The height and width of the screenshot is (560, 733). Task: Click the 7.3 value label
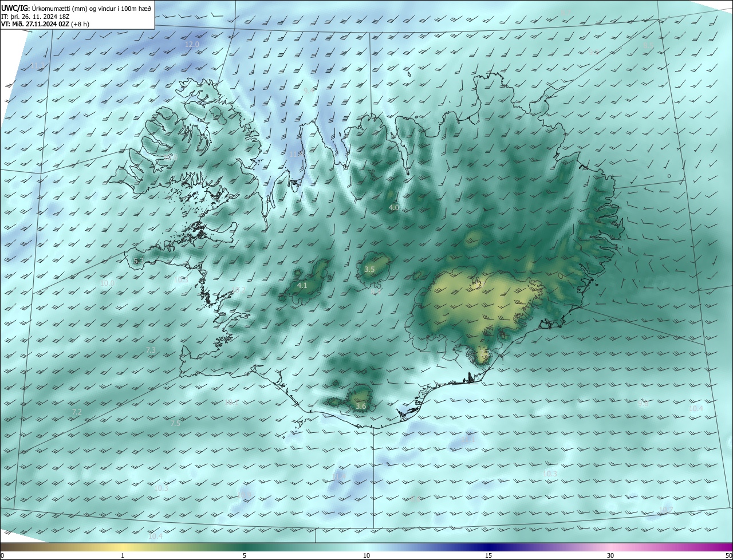point(151,350)
